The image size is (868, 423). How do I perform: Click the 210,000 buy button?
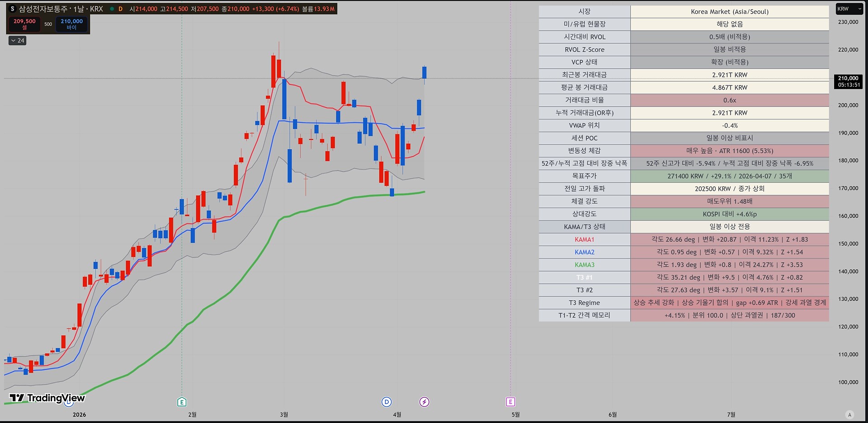click(x=71, y=24)
